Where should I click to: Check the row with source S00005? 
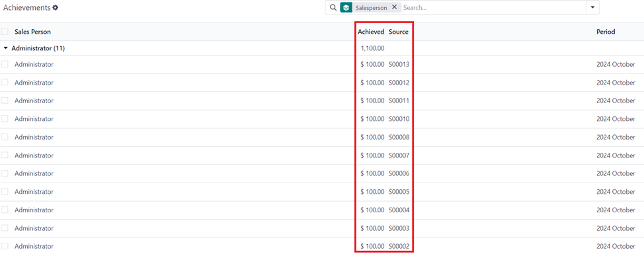5,192
